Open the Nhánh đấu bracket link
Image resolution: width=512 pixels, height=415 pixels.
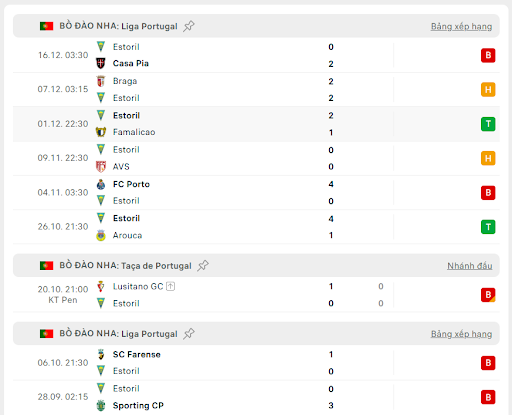(x=470, y=266)
